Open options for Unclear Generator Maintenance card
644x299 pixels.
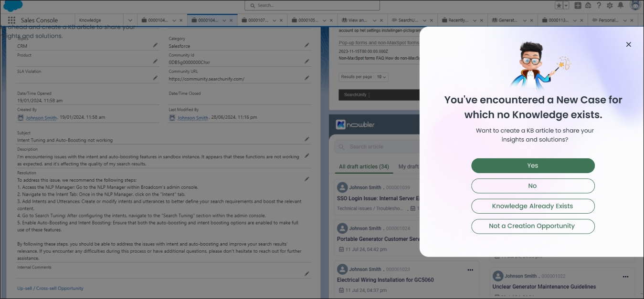[625, 276]
